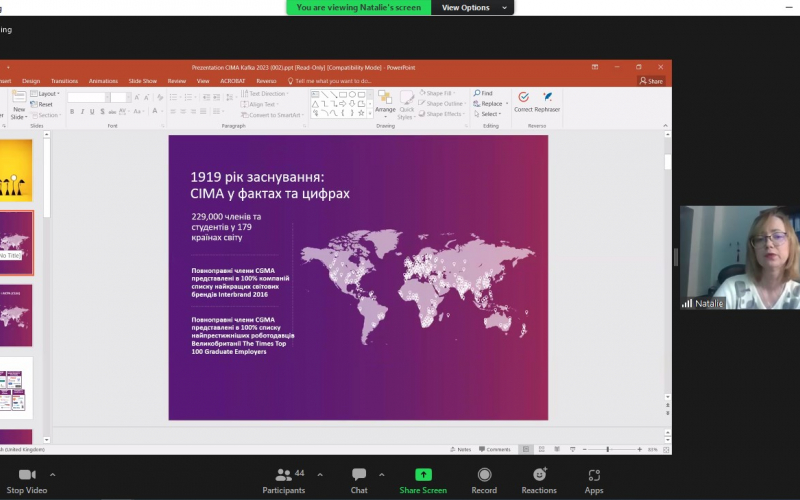This screenshot has height=500, width=800.
Task: Open the Layout dropdown
Action: click(x=45, y=94)
